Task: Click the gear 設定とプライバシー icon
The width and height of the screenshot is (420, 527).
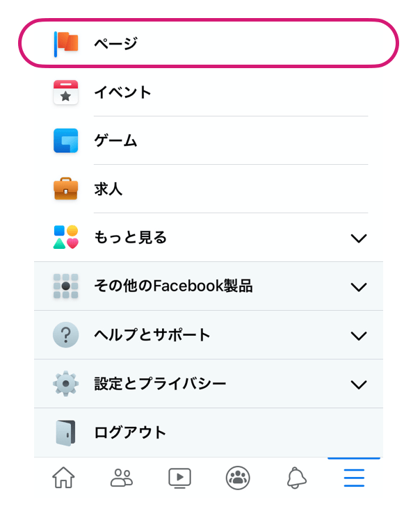Action: coord(66,384)
